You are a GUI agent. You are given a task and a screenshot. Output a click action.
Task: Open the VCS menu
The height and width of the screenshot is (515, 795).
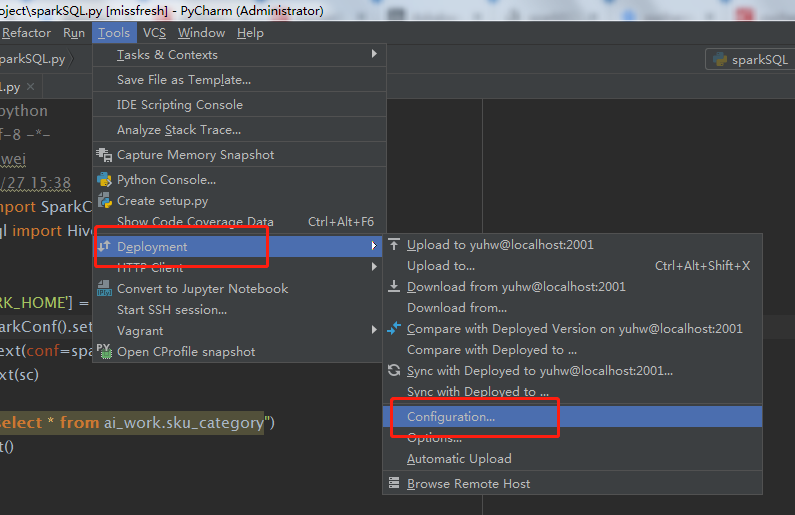point(154,33)
